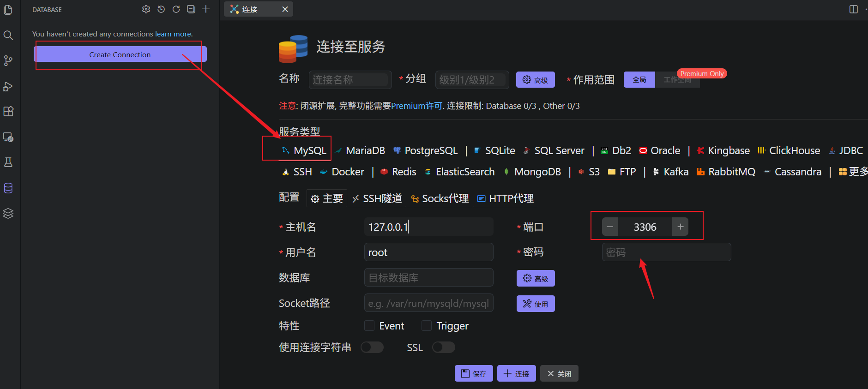868x389 pixels.
Task: Choose Db2 service type
Action: (616, 151)
